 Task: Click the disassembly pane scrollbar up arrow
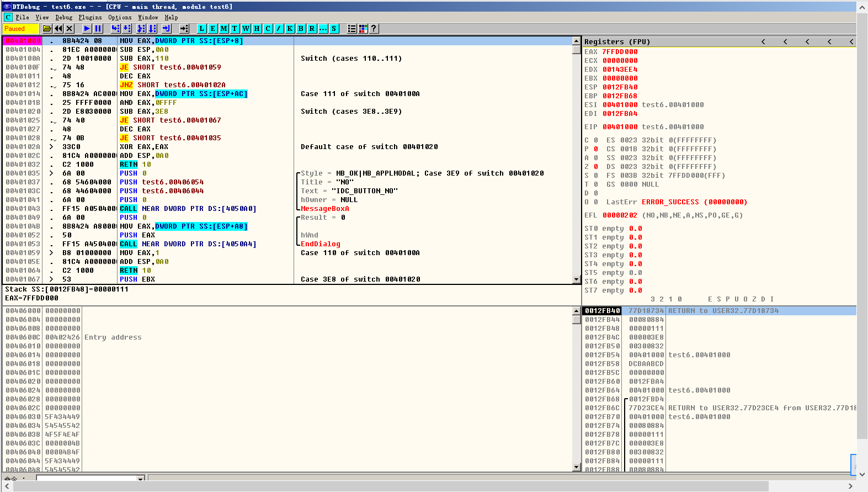577,41
